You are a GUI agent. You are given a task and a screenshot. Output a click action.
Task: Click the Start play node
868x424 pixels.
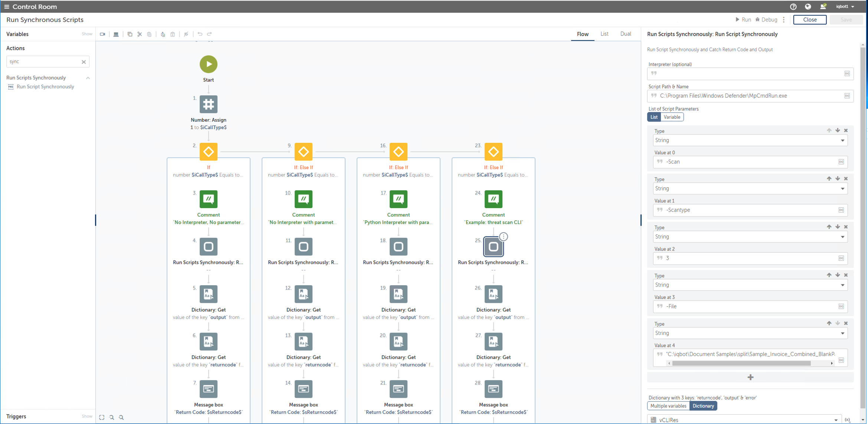tap(209, 64)
